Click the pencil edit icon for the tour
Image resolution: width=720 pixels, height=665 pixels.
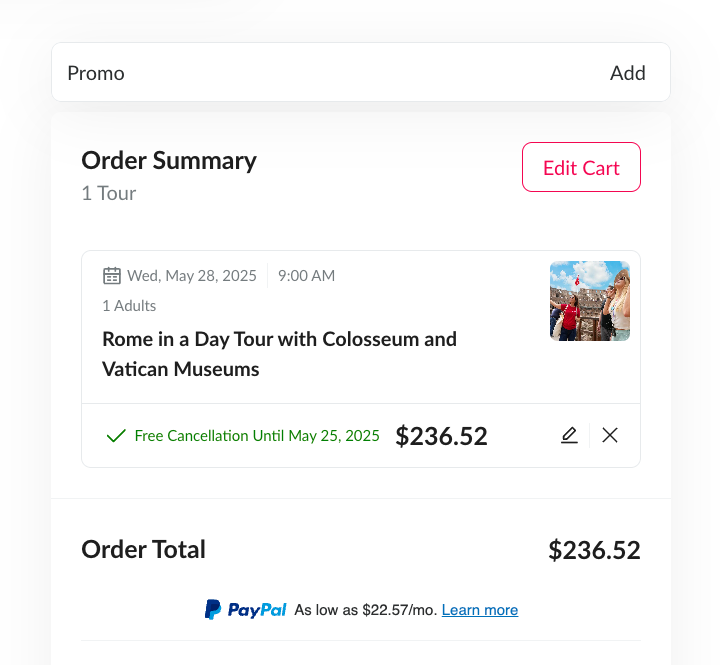[569, 435]
